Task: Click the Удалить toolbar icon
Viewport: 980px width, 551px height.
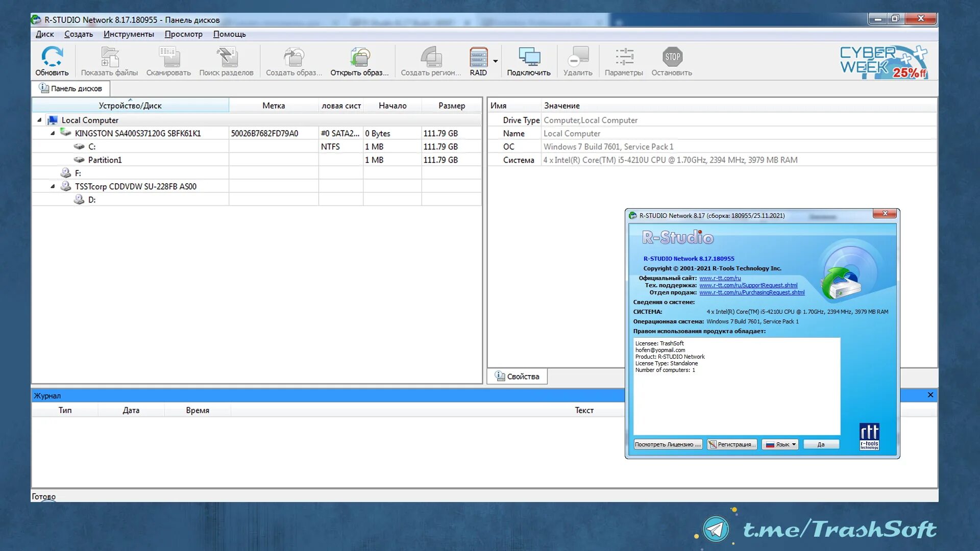Action: 578,57
